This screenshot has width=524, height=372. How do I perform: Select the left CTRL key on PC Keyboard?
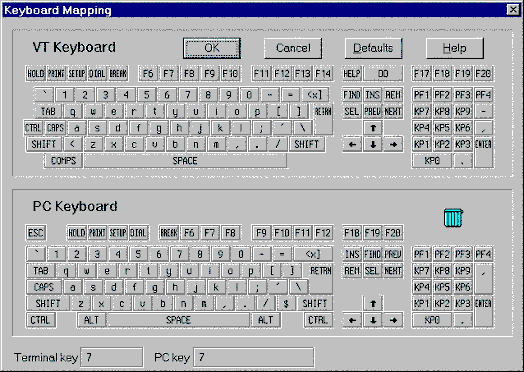[40, 320]
